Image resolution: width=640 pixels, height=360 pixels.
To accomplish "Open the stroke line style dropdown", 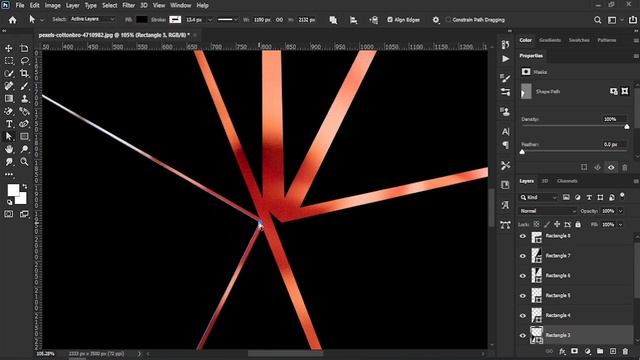I will click(227, 20).
